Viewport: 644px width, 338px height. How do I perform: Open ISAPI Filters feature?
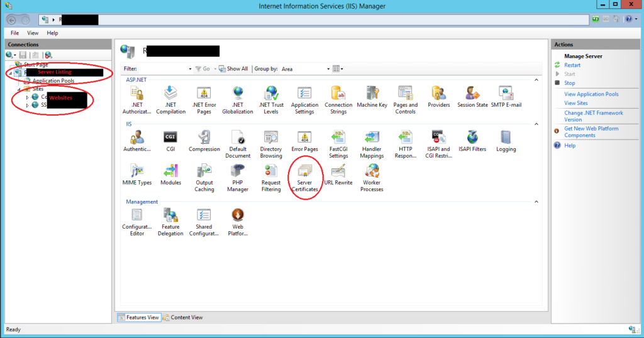pyautogui.click(x=472, y=141)
